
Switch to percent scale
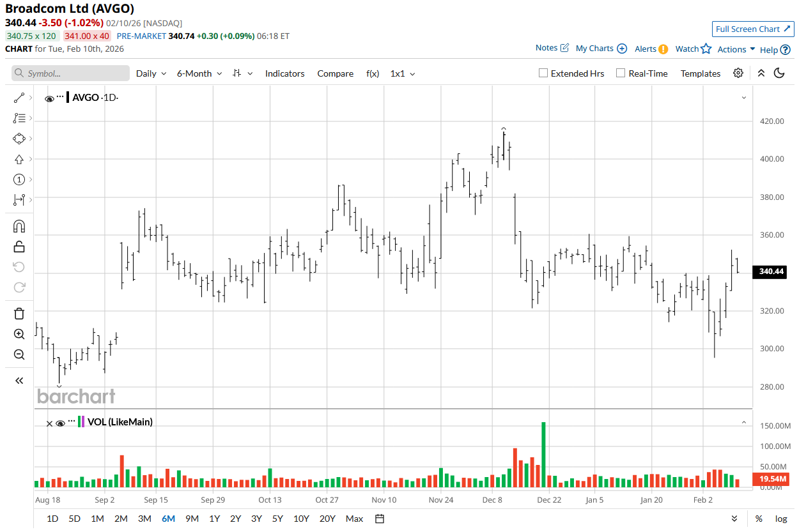759,519
